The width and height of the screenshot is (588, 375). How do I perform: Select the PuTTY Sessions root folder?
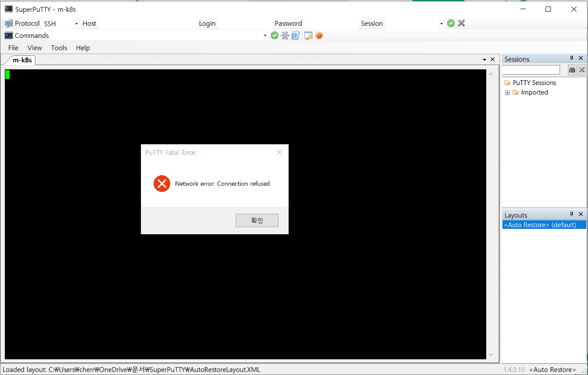(534, 83)
